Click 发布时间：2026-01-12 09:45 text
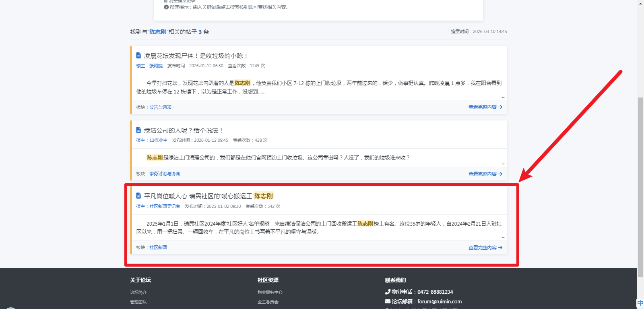The width and height of the screenshot is (644, 309). 200,140
